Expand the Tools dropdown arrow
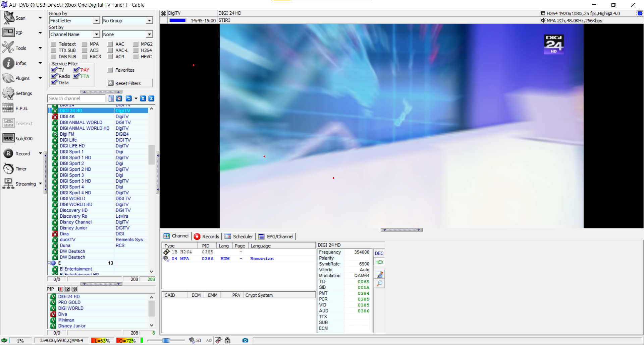644x345 pixels. (x=40, y=48)
